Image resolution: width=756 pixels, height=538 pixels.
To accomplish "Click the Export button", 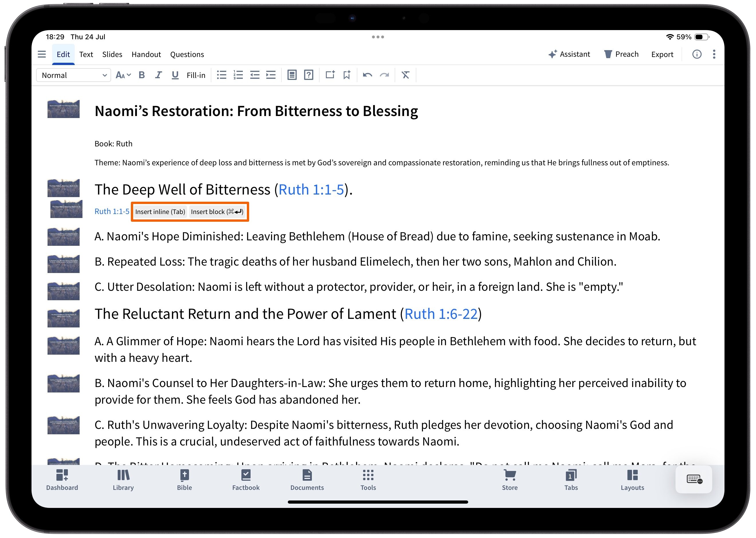I will click(662, 54).
